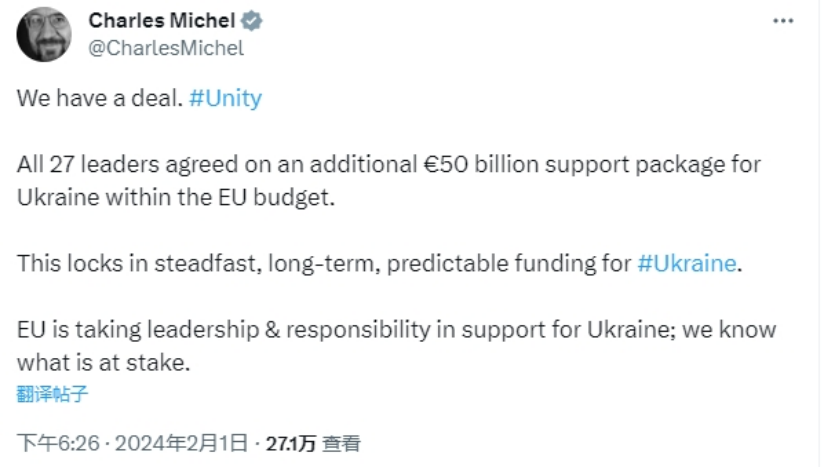Click the 查看 views label
This screenshot has height=467, width=824.
[x=343, y=442]
